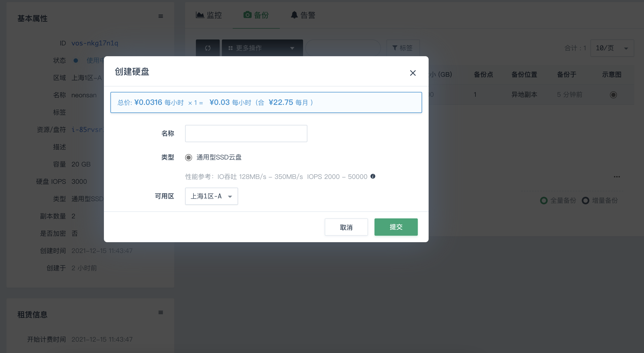This screenshot has width=644, height=353.
Task: Expand the 更多操作 dropdown
Action: pyautogui.click(x=262, y=48)
